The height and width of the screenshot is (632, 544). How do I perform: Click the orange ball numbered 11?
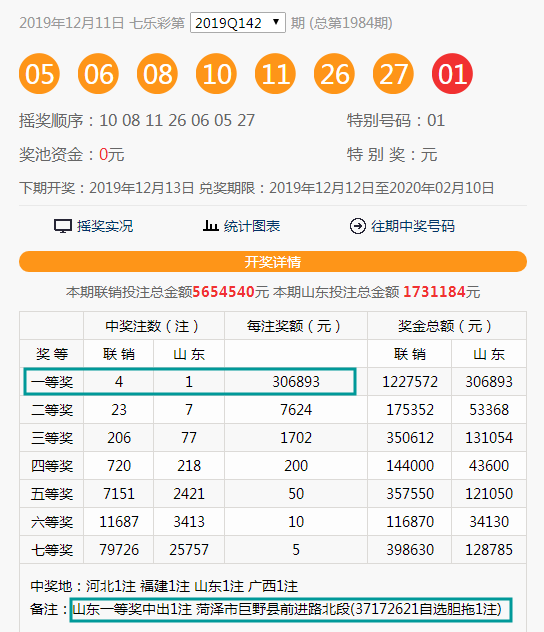tap(275, 74)
